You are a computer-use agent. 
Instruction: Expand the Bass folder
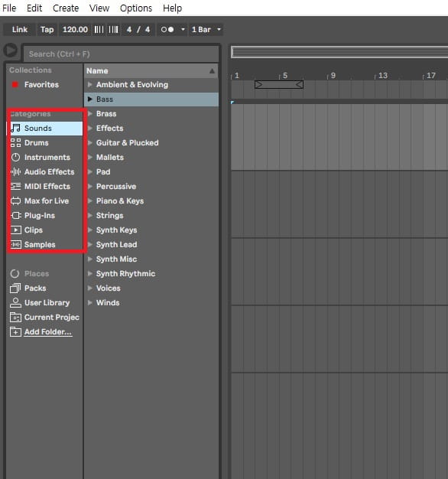point(89,99)
